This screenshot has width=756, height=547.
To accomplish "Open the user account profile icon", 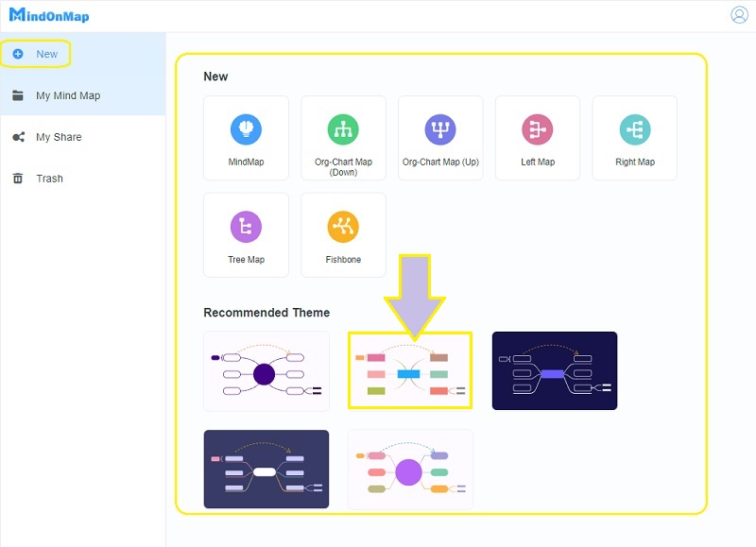I will click(739, 15).
